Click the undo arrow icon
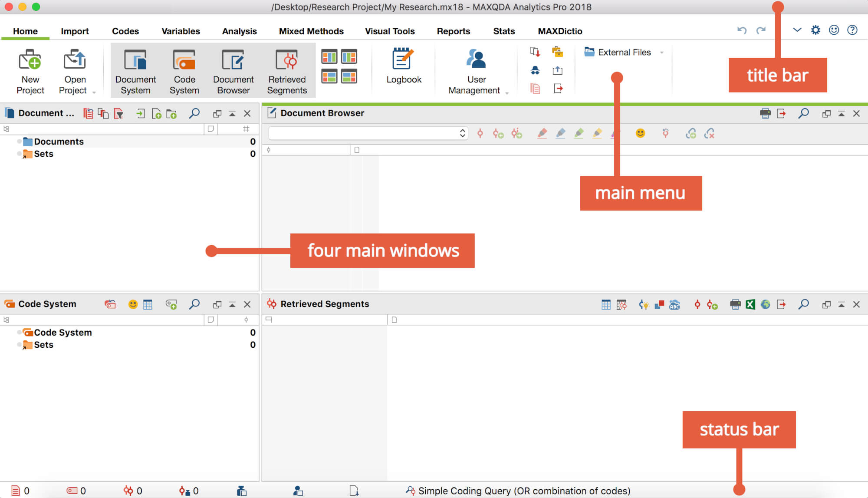Screen dimensions: 868x498 [x=742, y=30]
